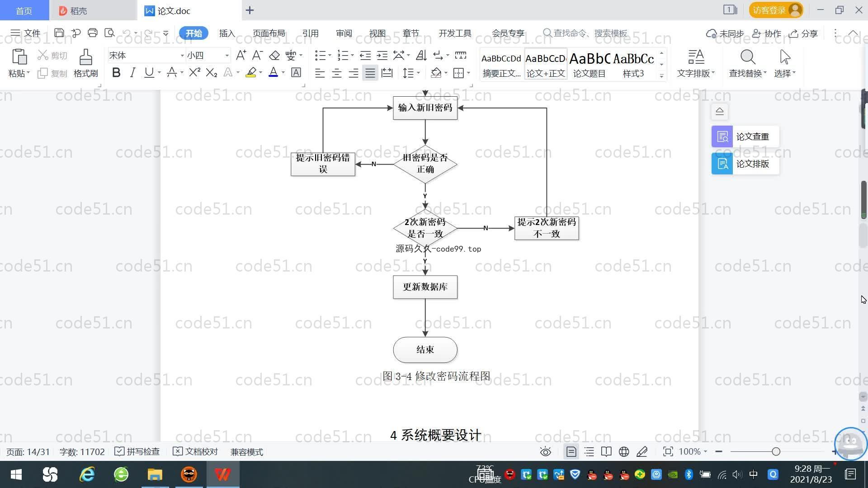The height and width of the screenshot is (488, 868).
Task: Open the Insert (插入) tab
Action: click(227, 33)
